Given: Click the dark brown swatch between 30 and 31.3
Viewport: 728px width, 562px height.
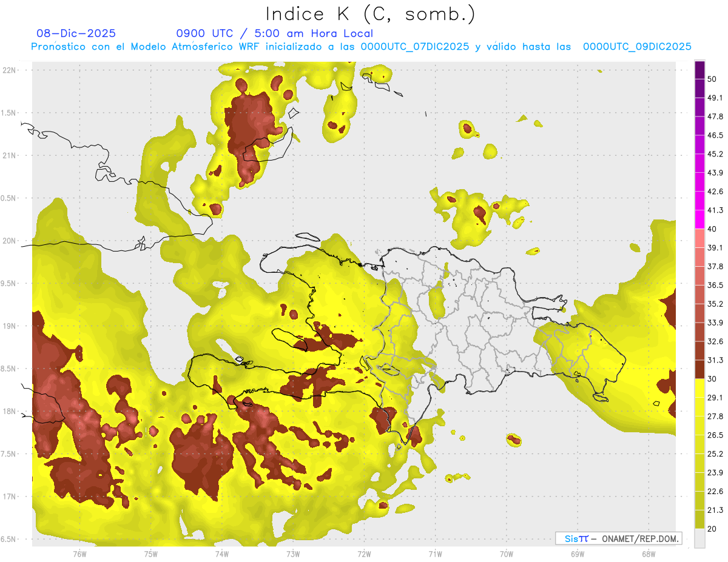Looking at the screenshot, I should (x=699, y=369).
